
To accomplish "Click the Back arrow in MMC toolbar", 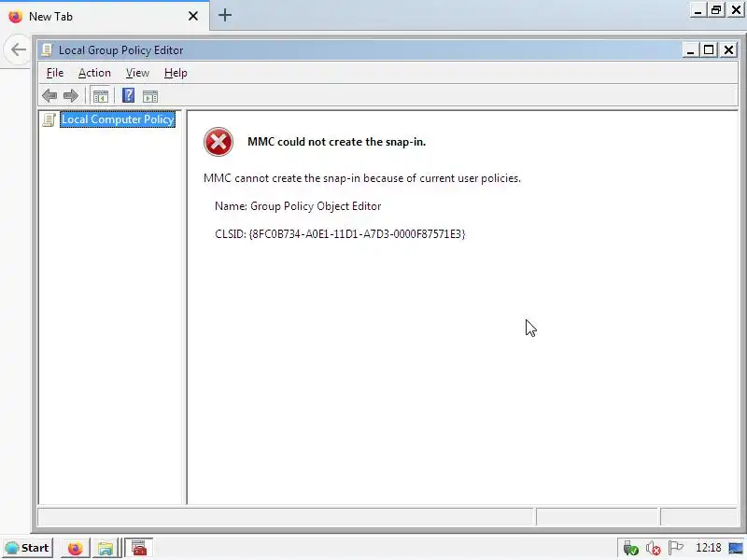I will [49, 96].
